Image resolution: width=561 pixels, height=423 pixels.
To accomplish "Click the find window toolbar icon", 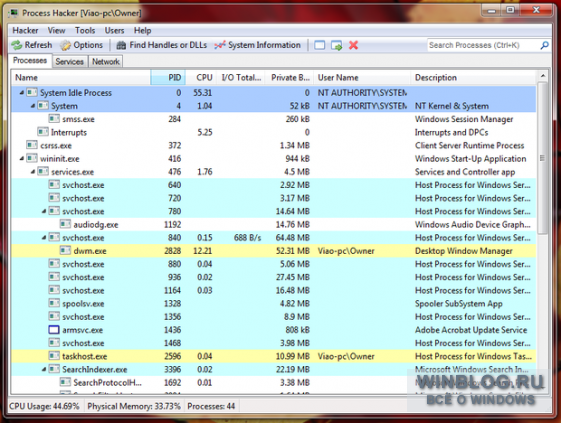I will click(319, 45).
